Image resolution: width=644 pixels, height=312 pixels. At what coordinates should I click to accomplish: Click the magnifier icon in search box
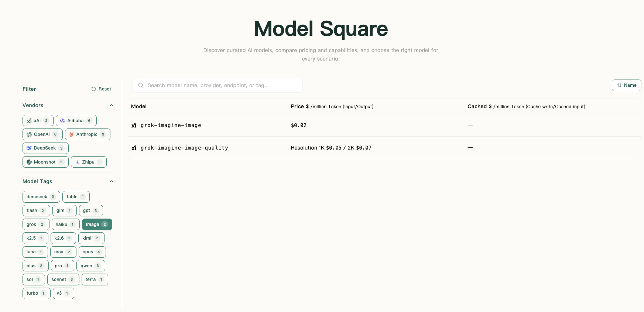click(x=141, y=85)
